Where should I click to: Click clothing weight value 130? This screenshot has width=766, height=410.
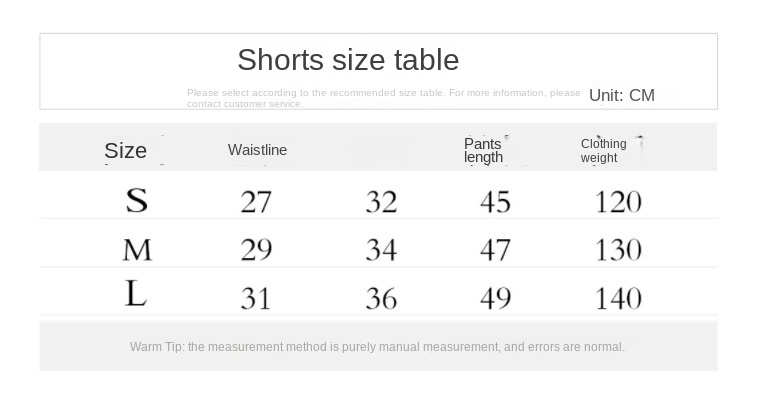tap(618, 250)
